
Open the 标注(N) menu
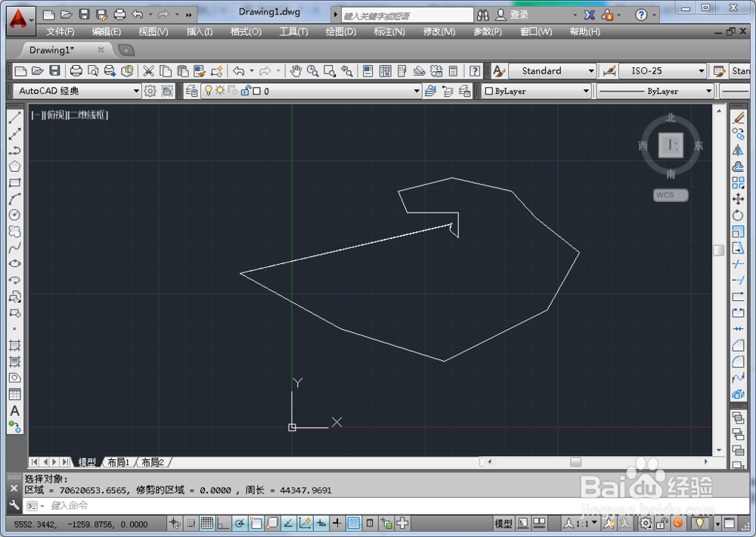click(389, 32)
